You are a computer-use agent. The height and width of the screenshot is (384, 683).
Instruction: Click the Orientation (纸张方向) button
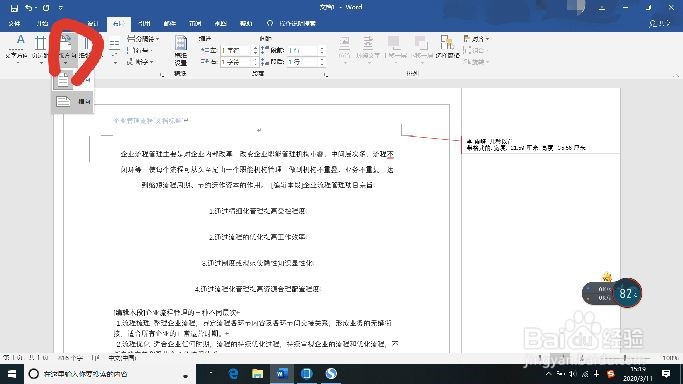66,49
